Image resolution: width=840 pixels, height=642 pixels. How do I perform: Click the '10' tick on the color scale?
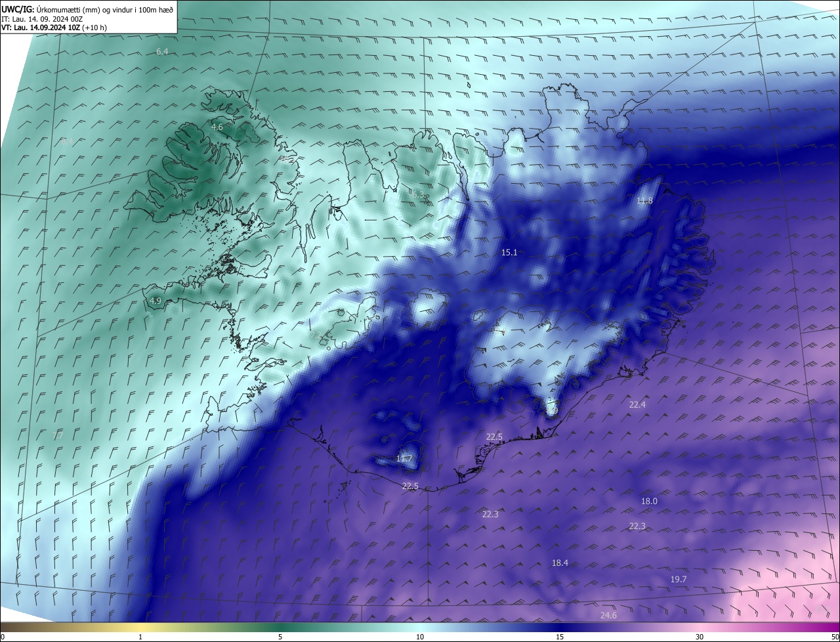[x=420, y=637]
